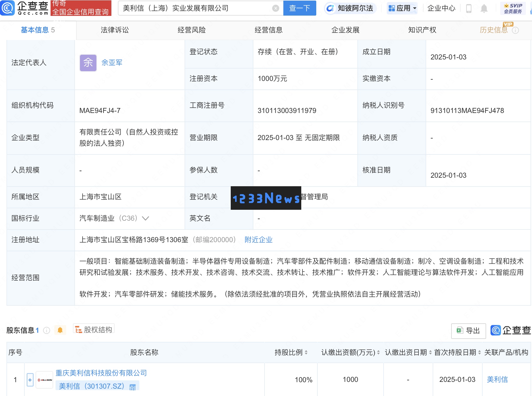Click the 重庆美利信 company logo thumbnail
This screenshot has height=396, width=532.
(x=44, y=380)
